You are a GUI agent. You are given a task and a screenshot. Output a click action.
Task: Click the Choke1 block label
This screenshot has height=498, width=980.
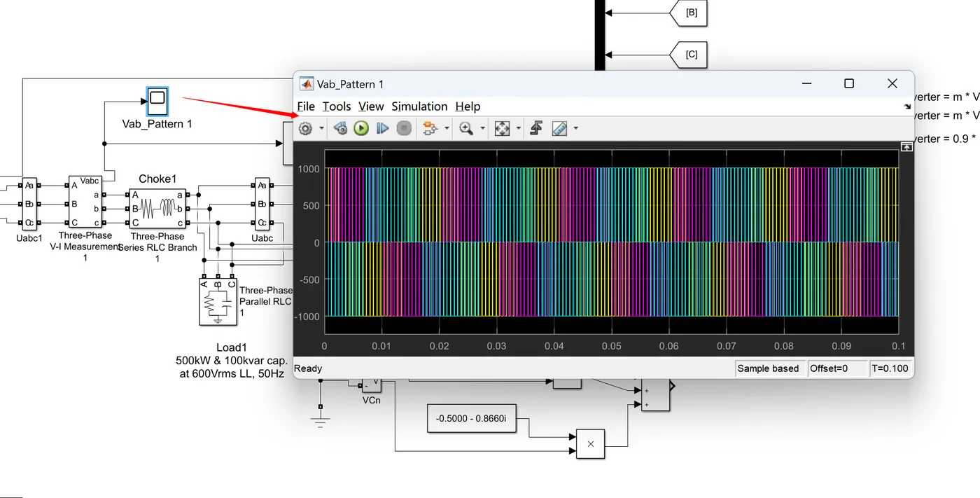click(x=157, y=179)
